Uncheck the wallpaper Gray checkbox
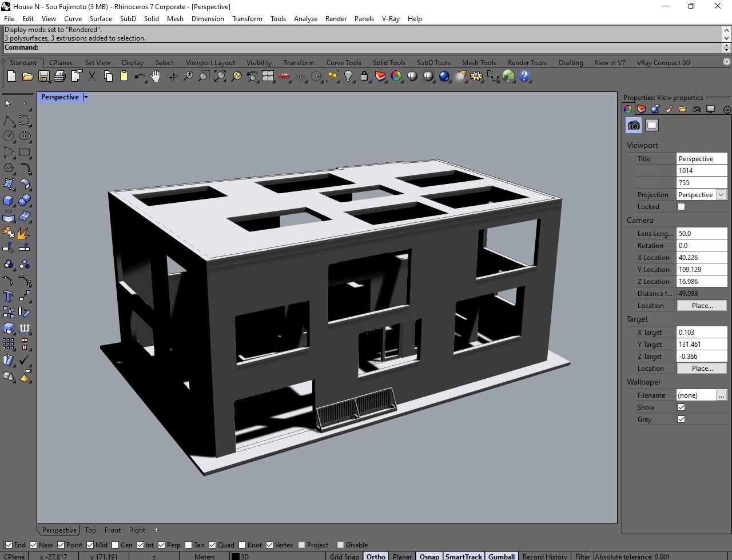732x560 pixels. pos(681,419)
